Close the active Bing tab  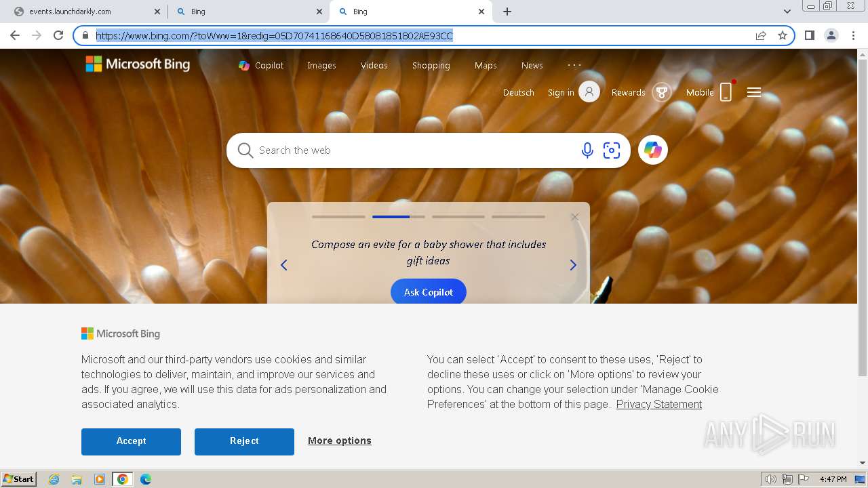click(x=481, y=12)
